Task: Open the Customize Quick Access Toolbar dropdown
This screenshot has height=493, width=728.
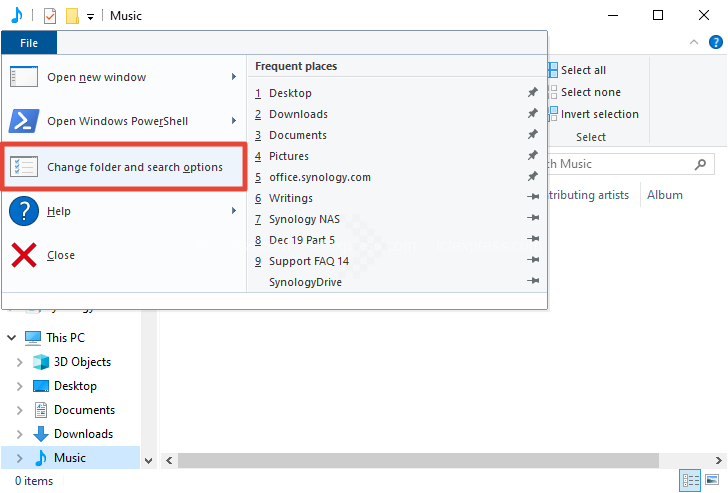Action: pos(91,16)
